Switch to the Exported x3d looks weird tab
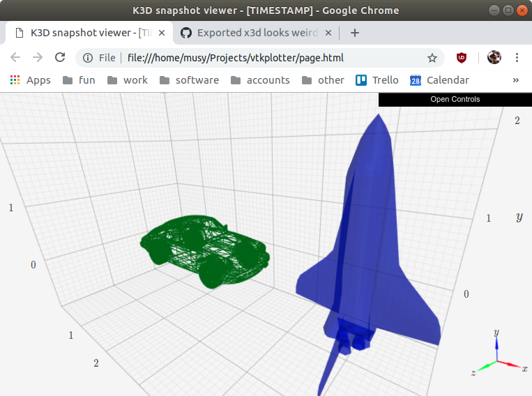 tap(256, 33)
